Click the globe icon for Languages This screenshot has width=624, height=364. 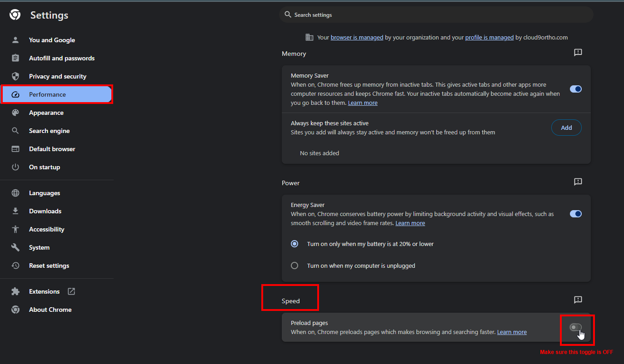coord(15,193)
